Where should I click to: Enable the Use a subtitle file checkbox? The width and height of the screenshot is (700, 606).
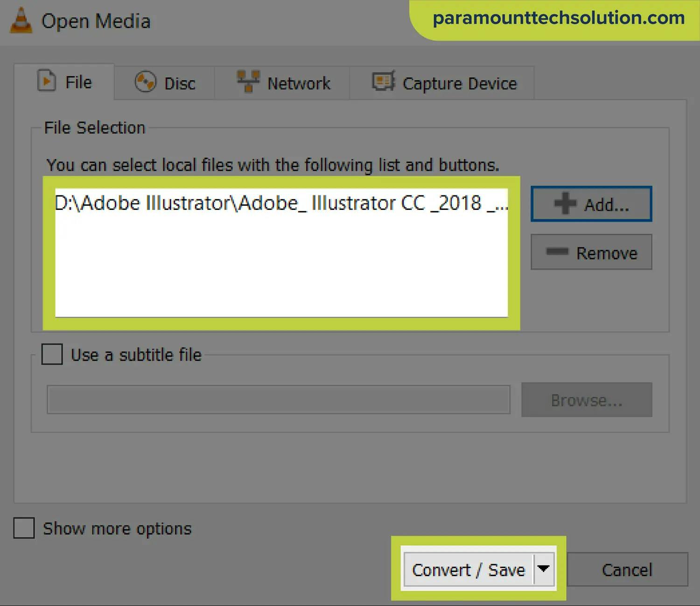52,354
